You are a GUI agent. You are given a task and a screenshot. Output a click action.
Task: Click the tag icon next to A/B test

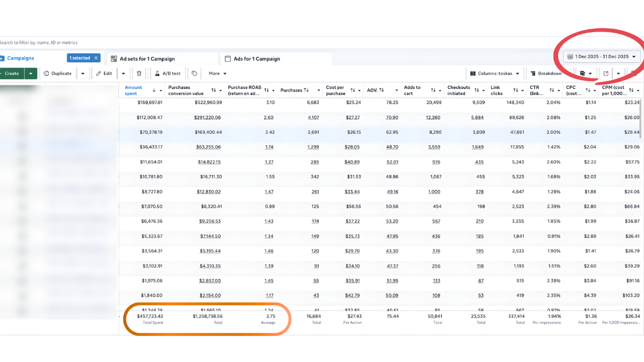tap(194, 73)
